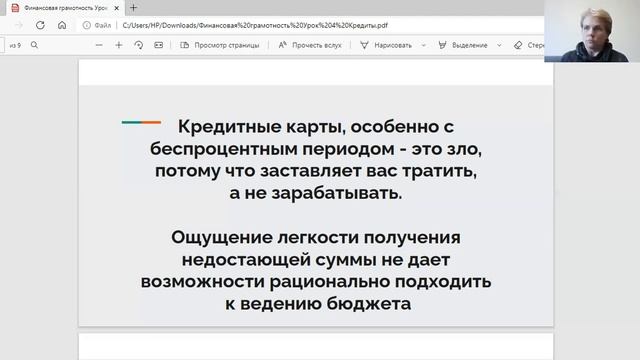The image size is (640, 360).
Task: Click the text 'к ведению бюджета'
Action: coord(318,304)
